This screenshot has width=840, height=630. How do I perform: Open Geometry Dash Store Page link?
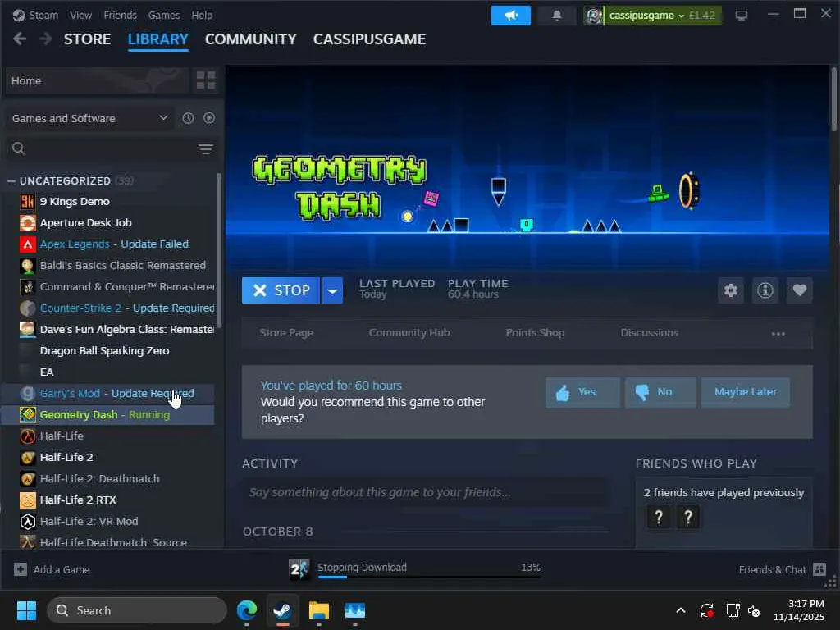[x=286, y=333]
